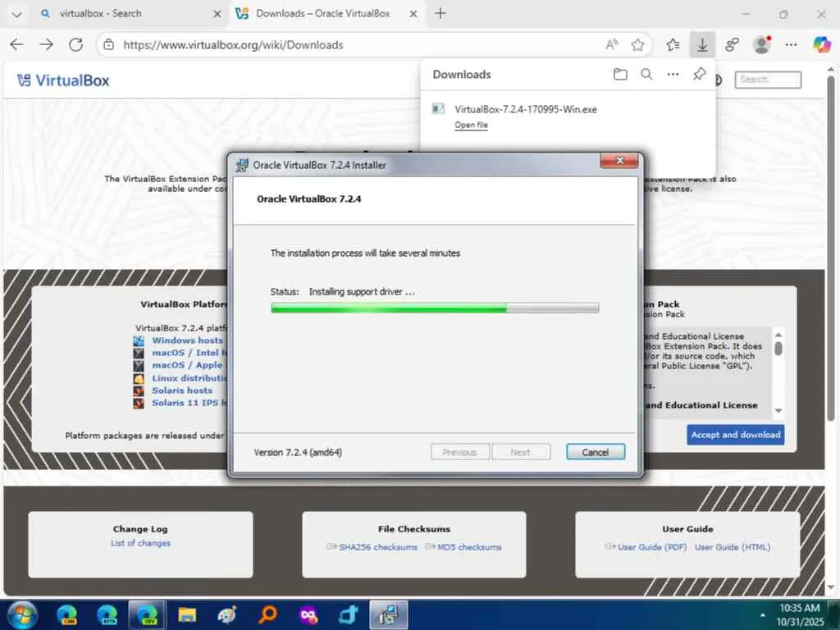Reload the VirtualBox downloads page

pos(76,44)
